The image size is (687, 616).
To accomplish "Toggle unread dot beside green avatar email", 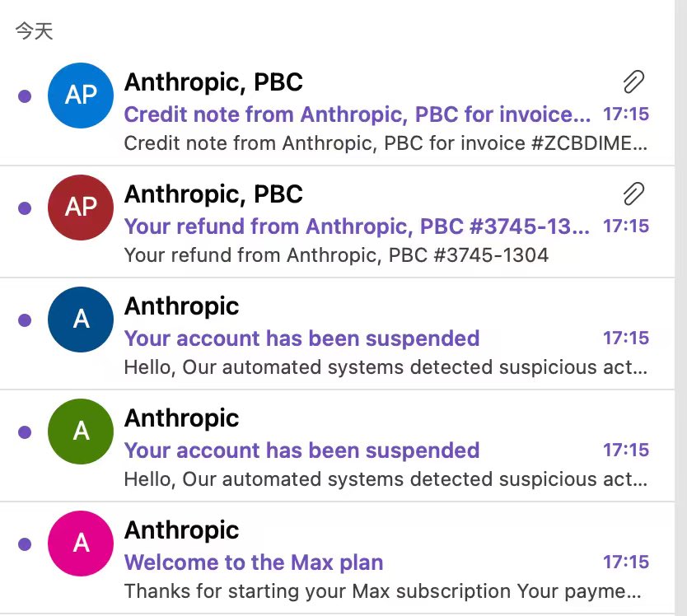I will (25, 432).
